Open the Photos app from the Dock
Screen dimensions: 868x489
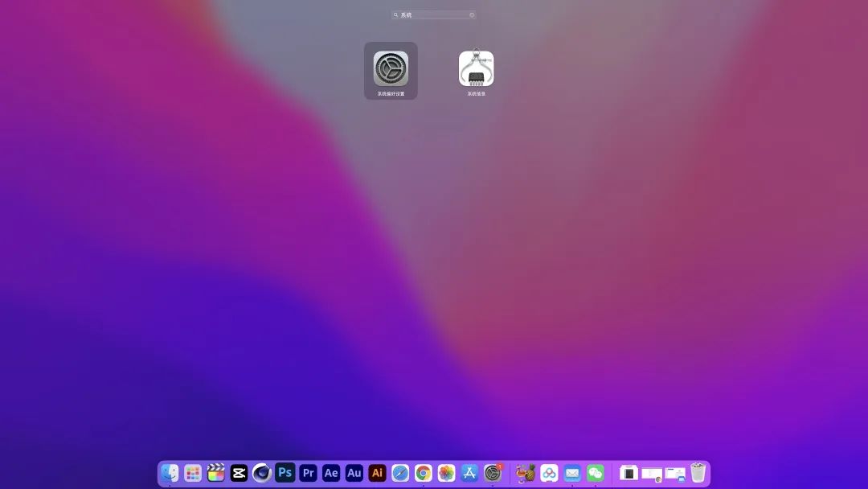[447, 473]
